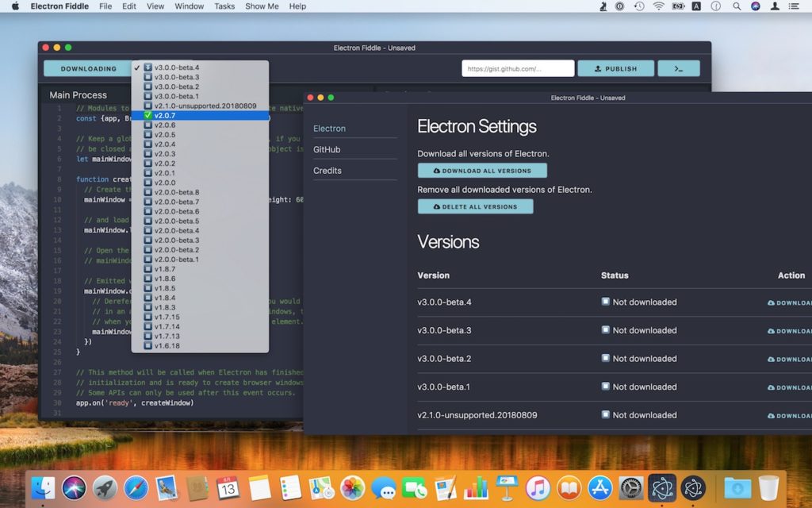Switch to the GitHub settings tab
This screenshot has height=508, width=812.
(x=327, y=149)
